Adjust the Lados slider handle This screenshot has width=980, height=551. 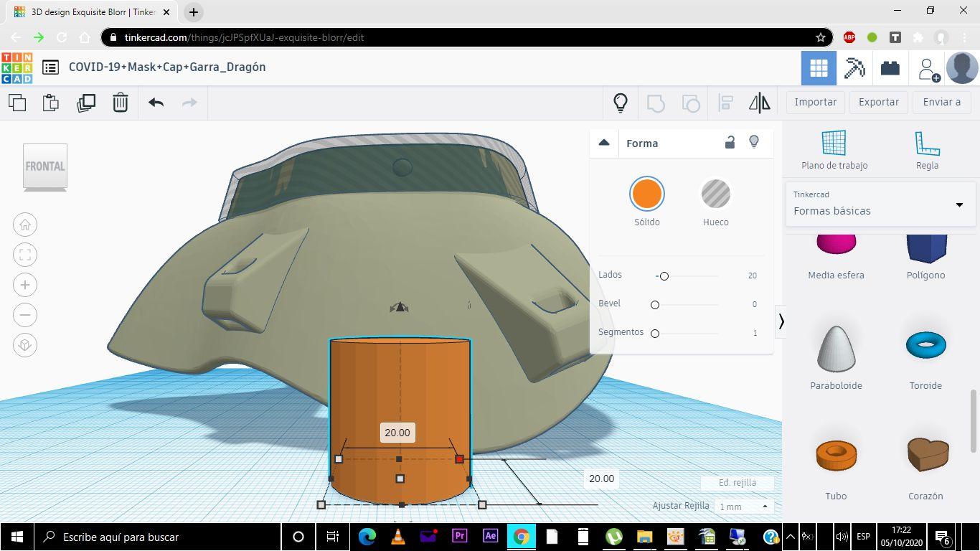[664, 275]
